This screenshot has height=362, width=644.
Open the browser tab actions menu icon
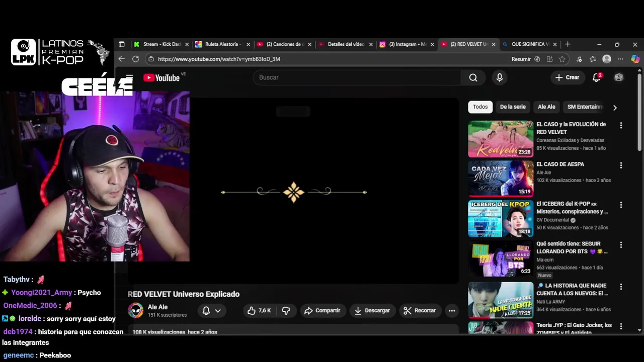(121, 44)
